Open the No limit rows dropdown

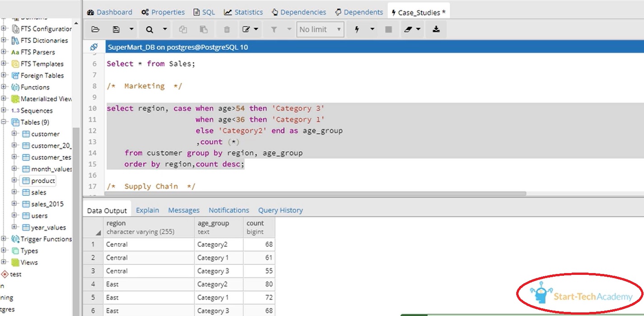pyautogui.click(x=320, y=29)
